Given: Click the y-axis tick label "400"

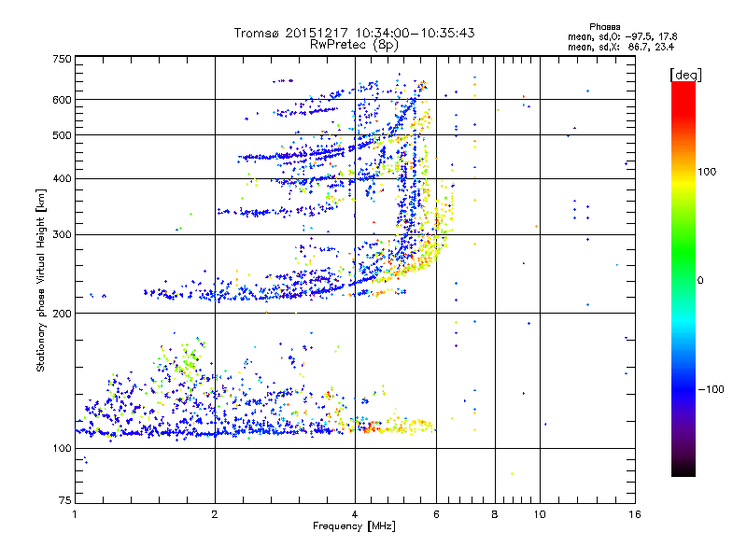Looking at the screenshot, I should 62,179.
